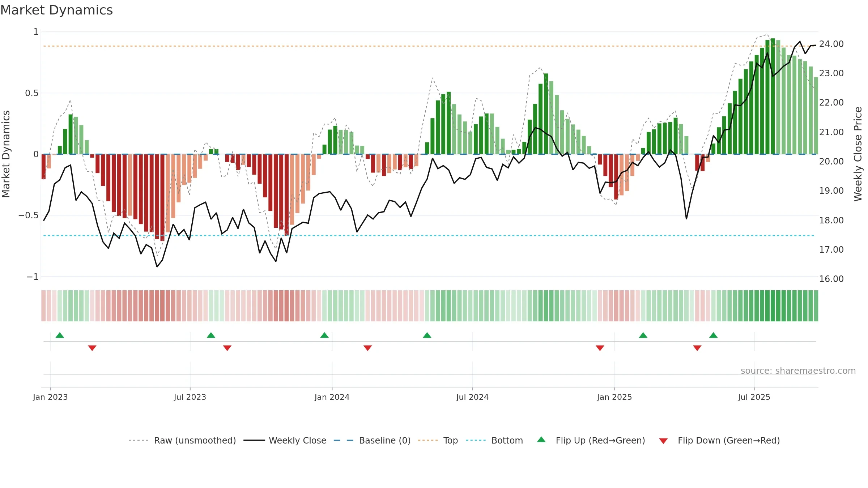Image resolution: width=868 pixels, height=488 pixels.
Task: Click the orange dashed Top threshold line
Action: coord(430,46)
